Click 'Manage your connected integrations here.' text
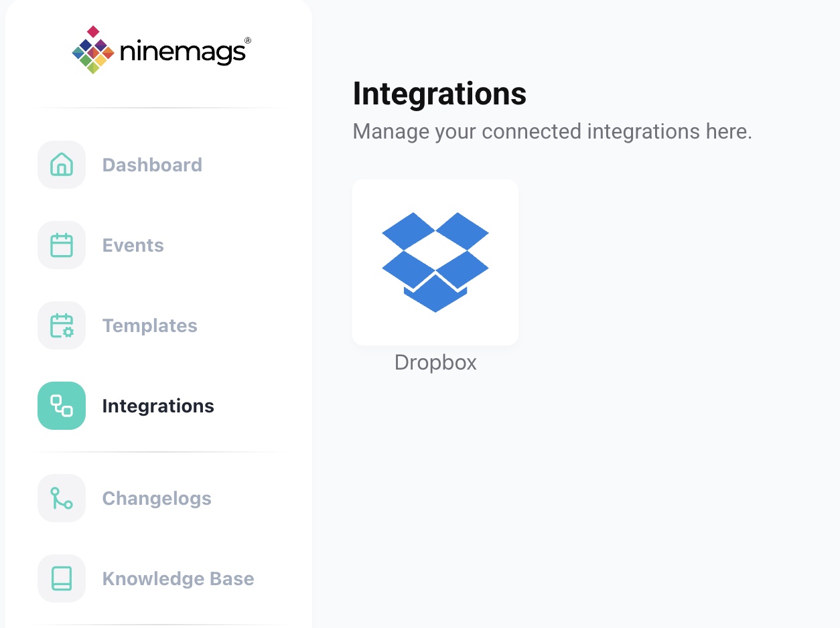This screenshot has height=628, width=840. (x=553, y=131)
